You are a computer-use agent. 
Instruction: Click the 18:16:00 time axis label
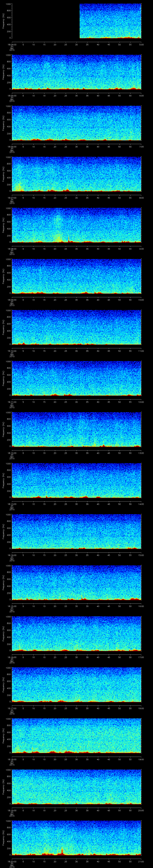(12, 657)
